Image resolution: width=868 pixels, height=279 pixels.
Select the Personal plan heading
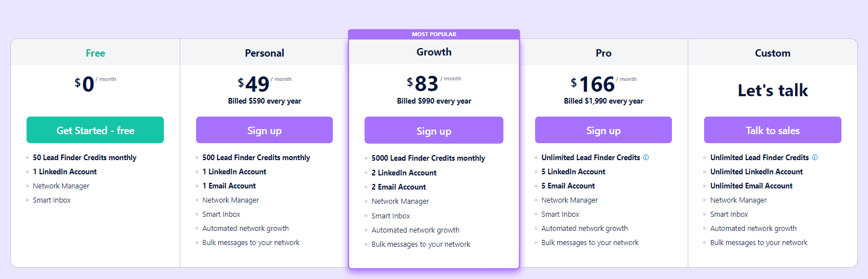[264, 53]
